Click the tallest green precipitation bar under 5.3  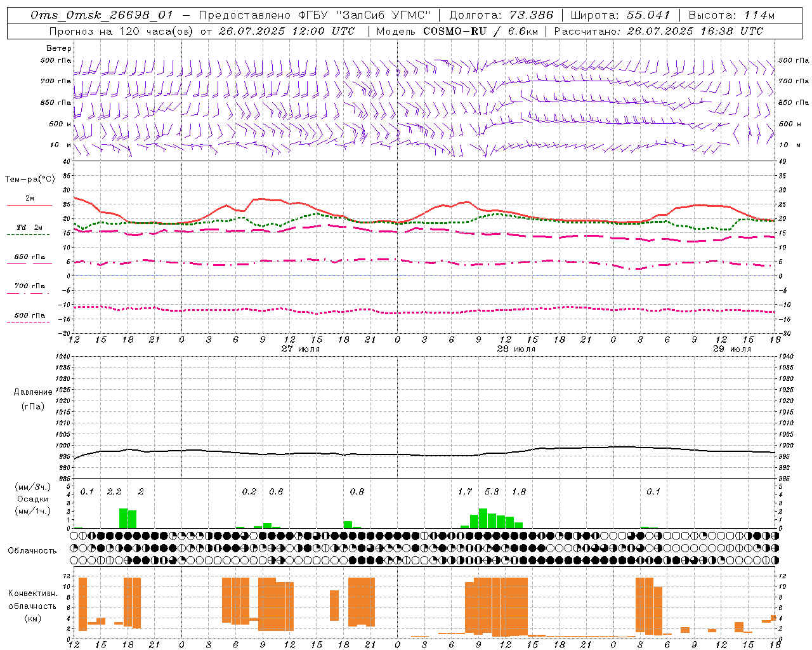(483, 519)
